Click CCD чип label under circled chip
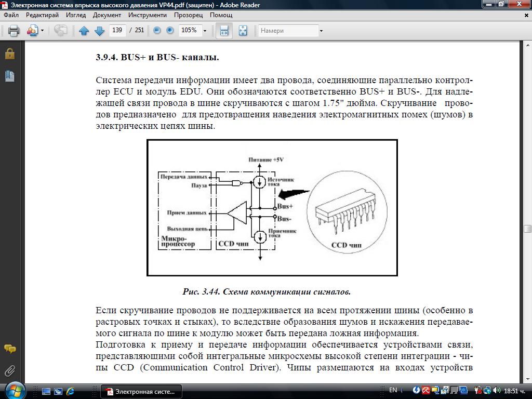Viewport: 532px width, 399px height. pos(347,245)
